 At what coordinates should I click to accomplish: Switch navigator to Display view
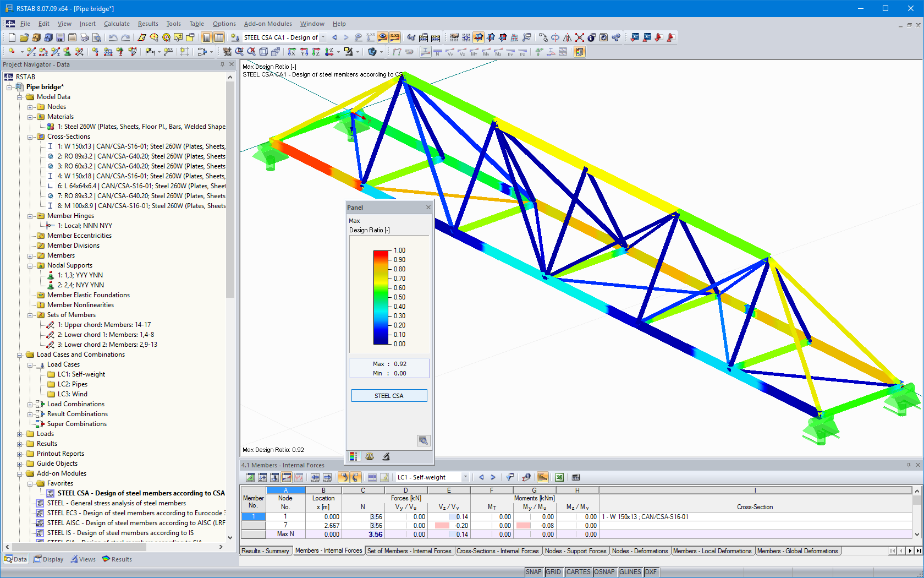(x=48, y=559)
